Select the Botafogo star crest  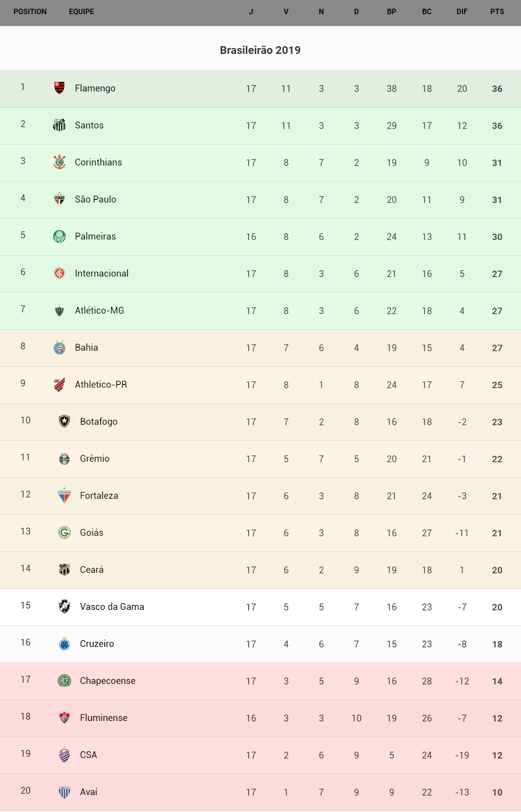point(64,421)
